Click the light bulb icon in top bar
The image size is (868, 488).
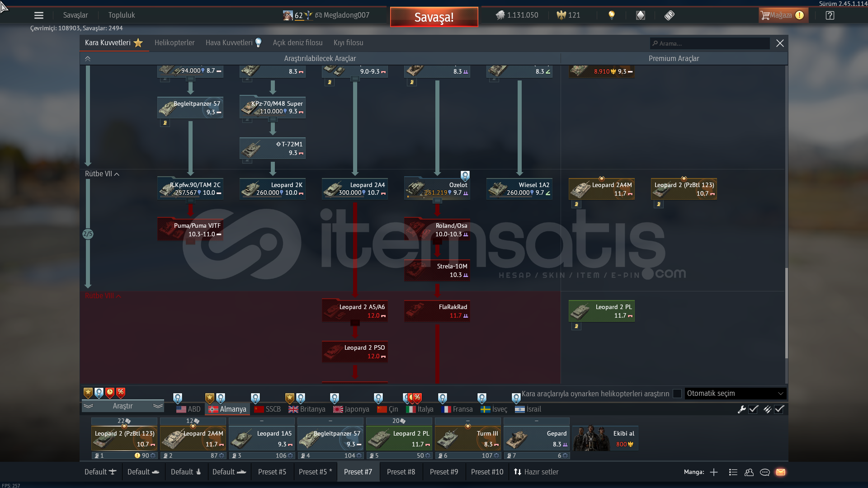pyautogui.click(x=612, y=15)
